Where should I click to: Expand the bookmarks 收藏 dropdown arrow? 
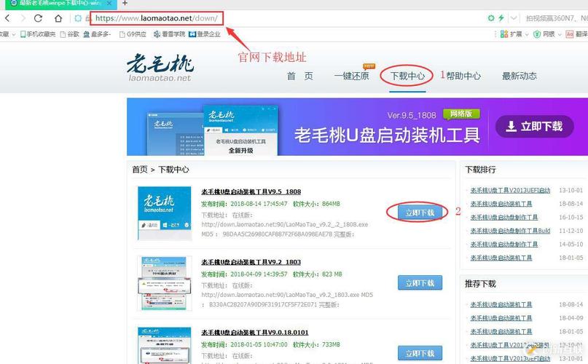point(14,34)
